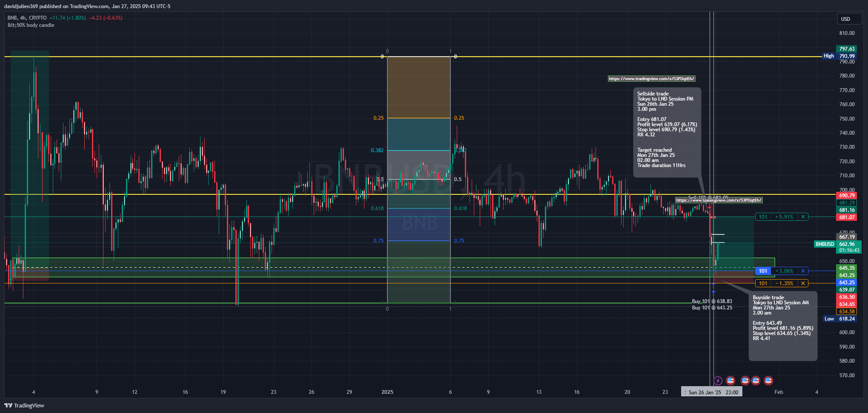Click the -1.35% loss label

(785, 283)
